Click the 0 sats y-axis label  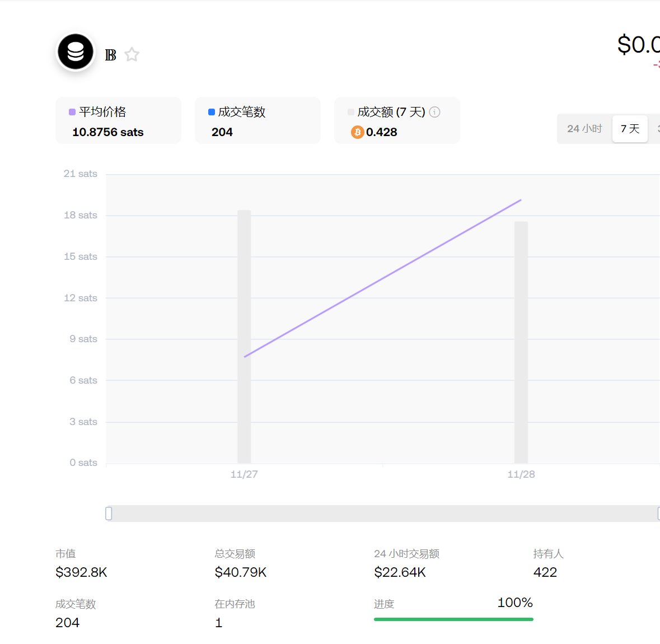(83, 463)
